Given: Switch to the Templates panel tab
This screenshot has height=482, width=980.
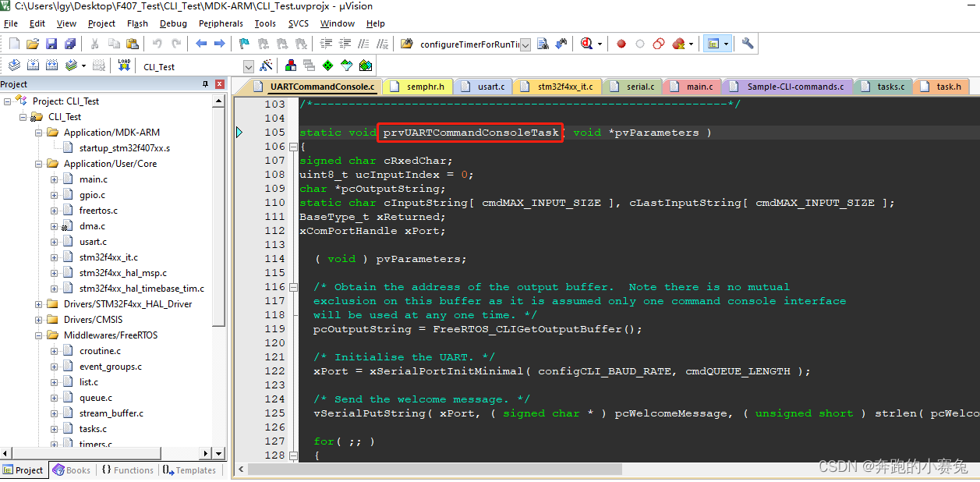Looking at the screenshot, I should coord(189,470).
